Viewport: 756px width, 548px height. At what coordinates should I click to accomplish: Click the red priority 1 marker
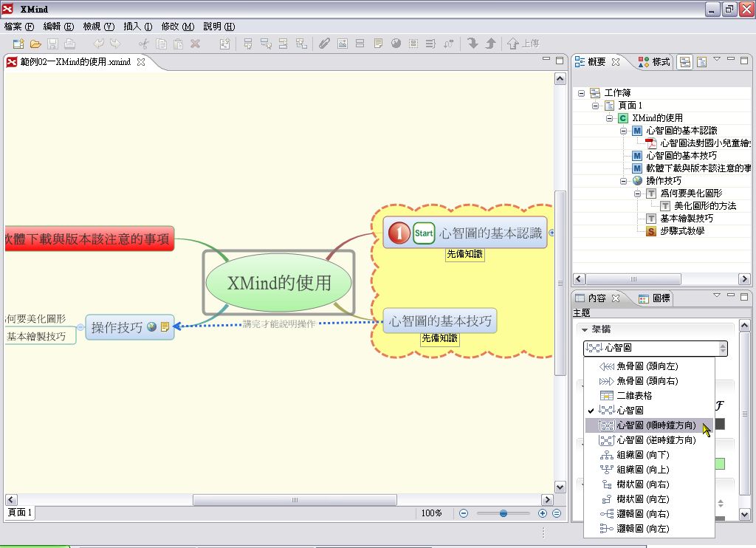point(399,233)
